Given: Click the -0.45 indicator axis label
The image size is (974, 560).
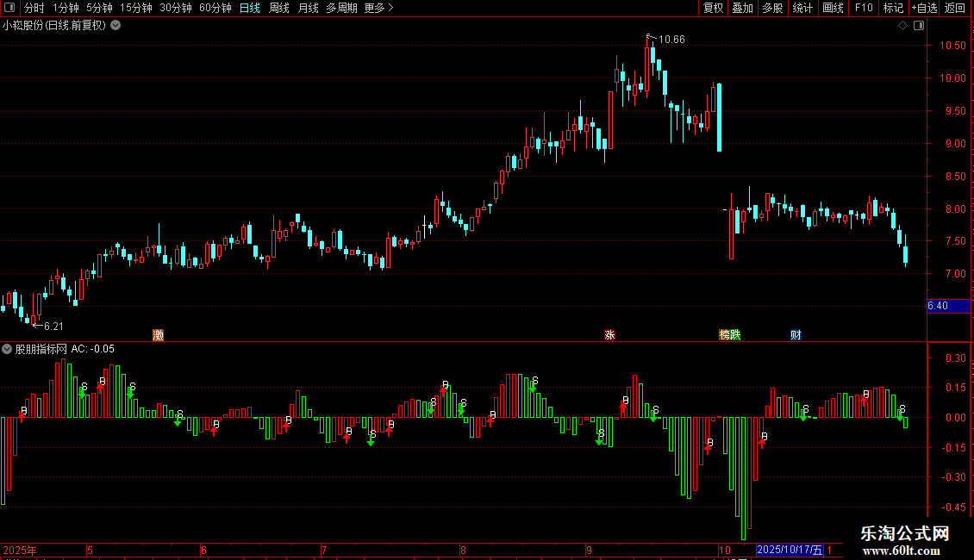Looking at the screenshot, I should click(952, 507).
